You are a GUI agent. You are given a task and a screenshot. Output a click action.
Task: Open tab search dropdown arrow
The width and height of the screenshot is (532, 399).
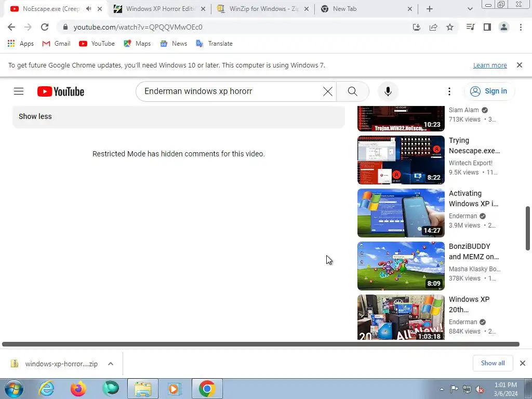pos(470,9)
